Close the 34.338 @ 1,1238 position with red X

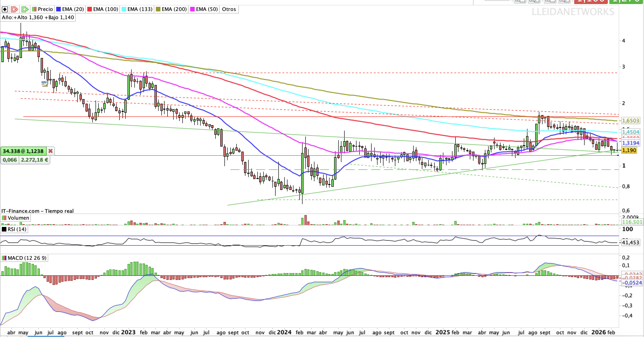click(50, 151)
